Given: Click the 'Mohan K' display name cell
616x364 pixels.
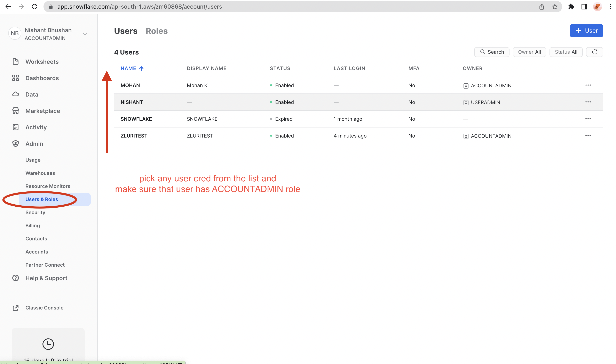Looking at the screenshot, I should 197,85.
